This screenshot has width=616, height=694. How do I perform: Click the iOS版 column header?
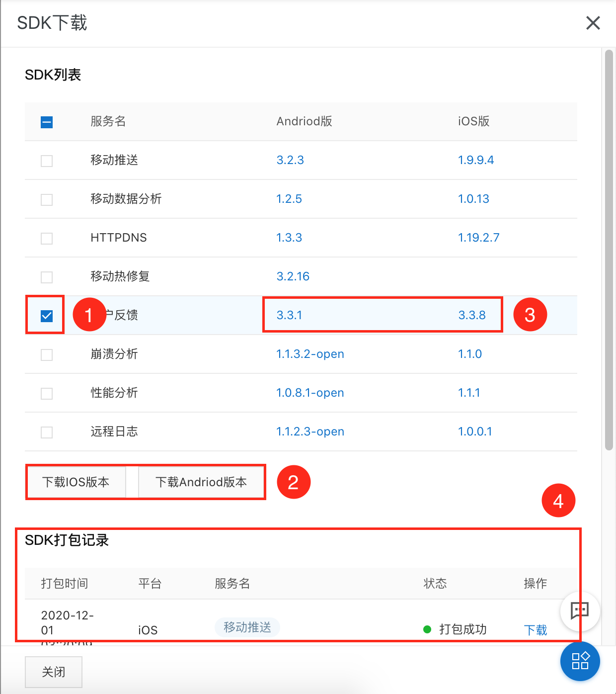click(x=474, y=121)
